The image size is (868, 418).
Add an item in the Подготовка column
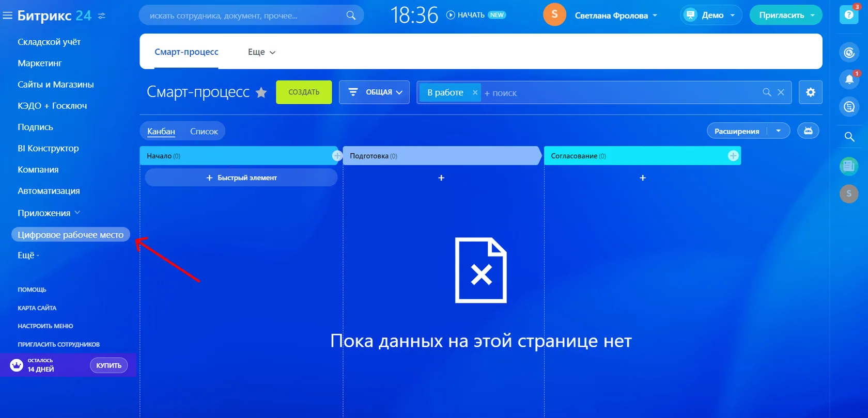click(x=441, y=178)
